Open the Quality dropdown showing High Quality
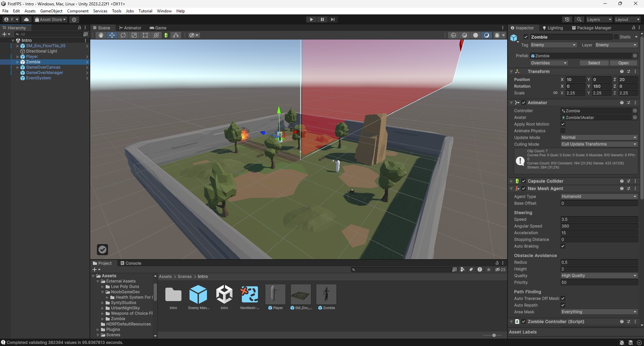Viewport: 644px width, 346px height. [599, 276]
